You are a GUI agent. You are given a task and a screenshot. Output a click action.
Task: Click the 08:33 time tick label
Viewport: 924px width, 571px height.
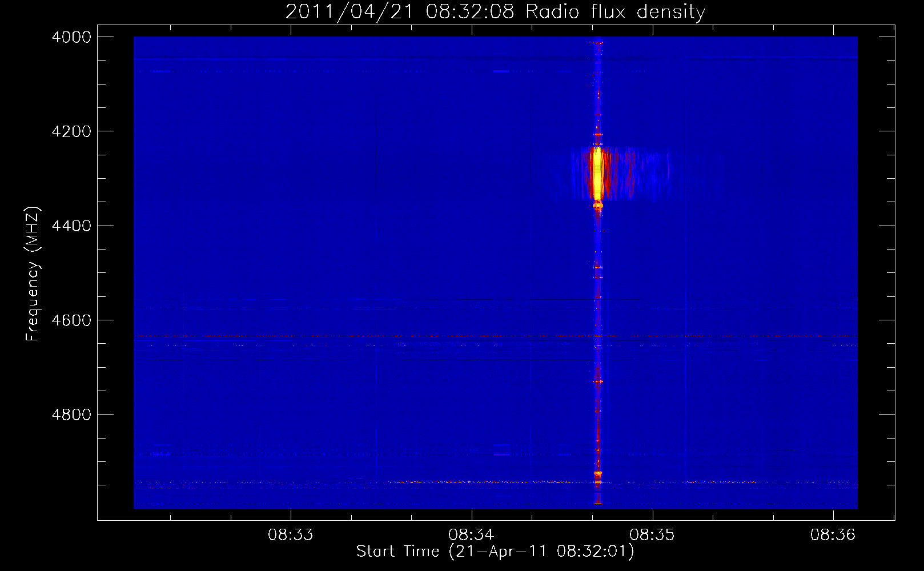pos(291,535)
